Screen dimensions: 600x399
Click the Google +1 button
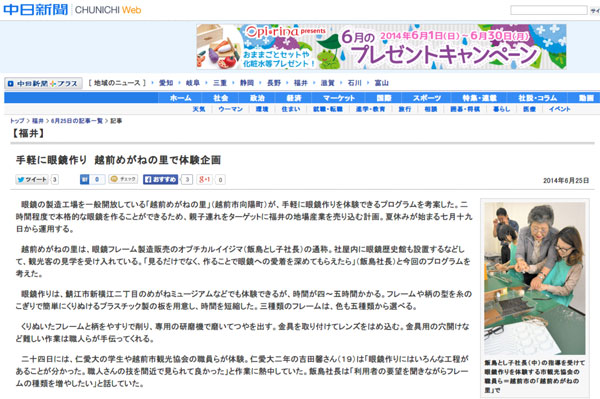tap(204, 179)
